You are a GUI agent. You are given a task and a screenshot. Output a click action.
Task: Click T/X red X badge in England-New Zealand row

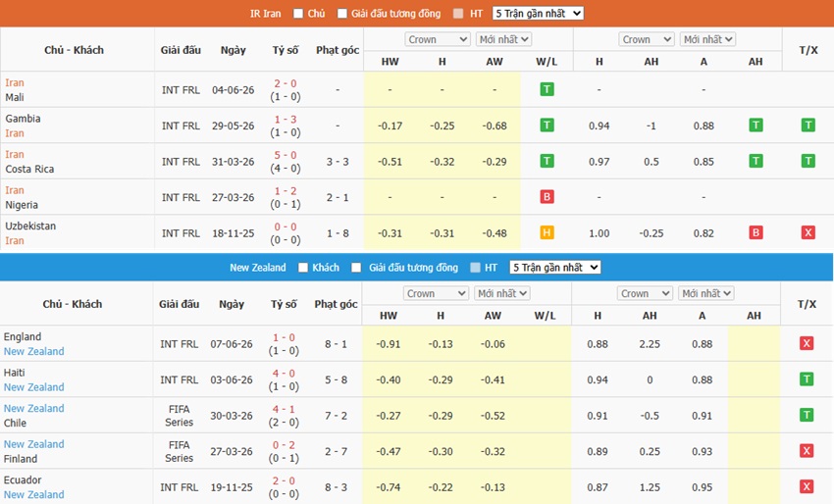tap(807, 343)
